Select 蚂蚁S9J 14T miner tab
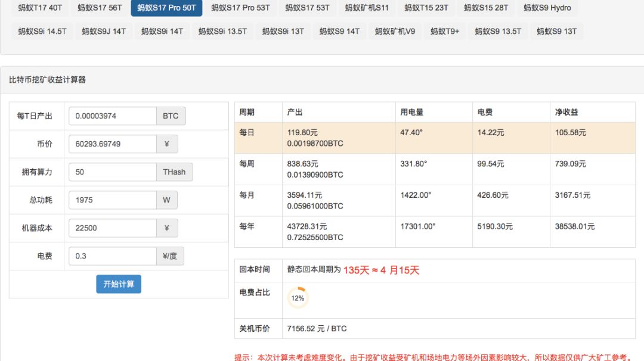The width and height of the screenshot is (644, 361). pyautogui.click(x=104, y=31)
